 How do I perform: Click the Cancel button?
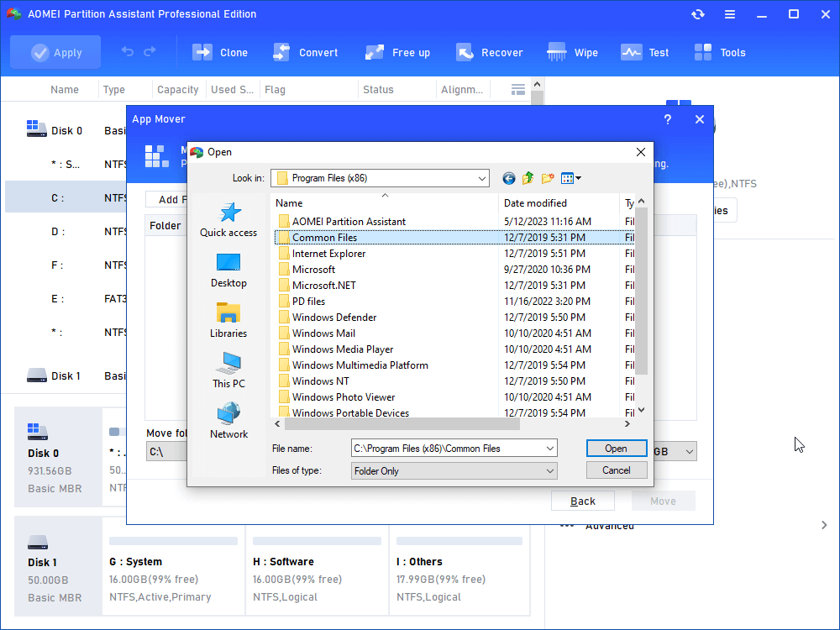(617, 470)
